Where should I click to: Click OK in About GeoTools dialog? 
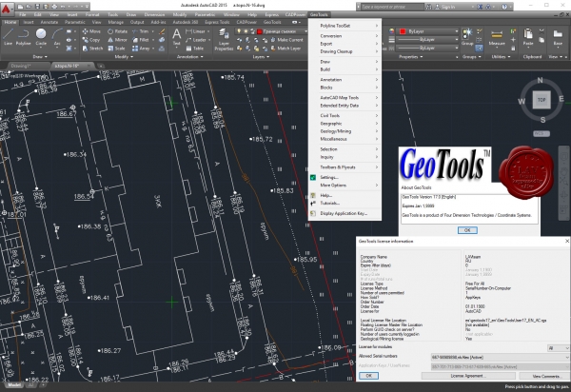click(467, 230)
